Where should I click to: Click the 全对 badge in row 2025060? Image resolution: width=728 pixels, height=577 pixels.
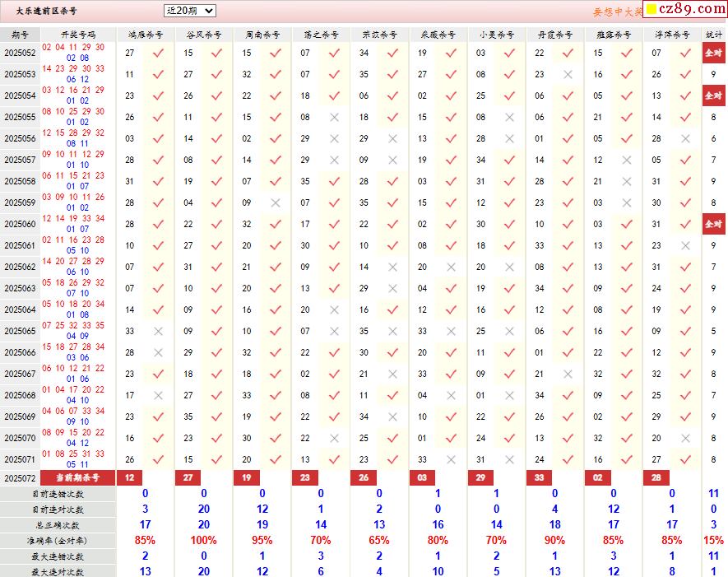(713, 224)
